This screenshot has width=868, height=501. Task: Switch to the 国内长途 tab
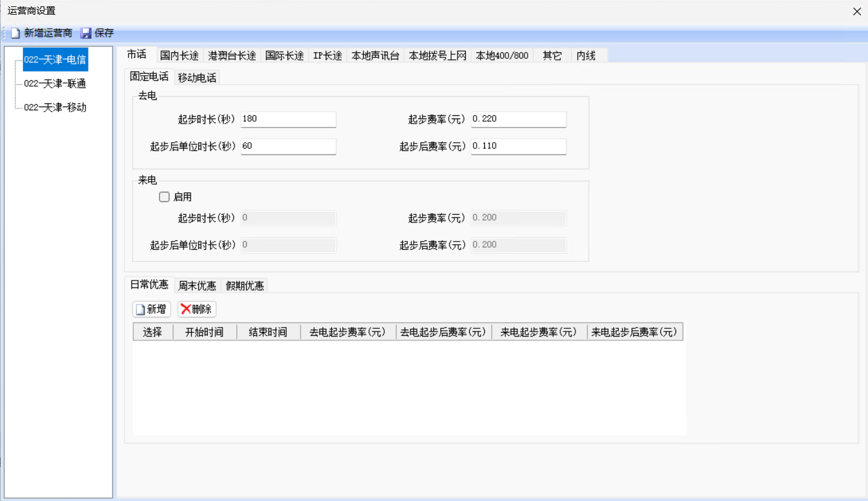[179, 55]
